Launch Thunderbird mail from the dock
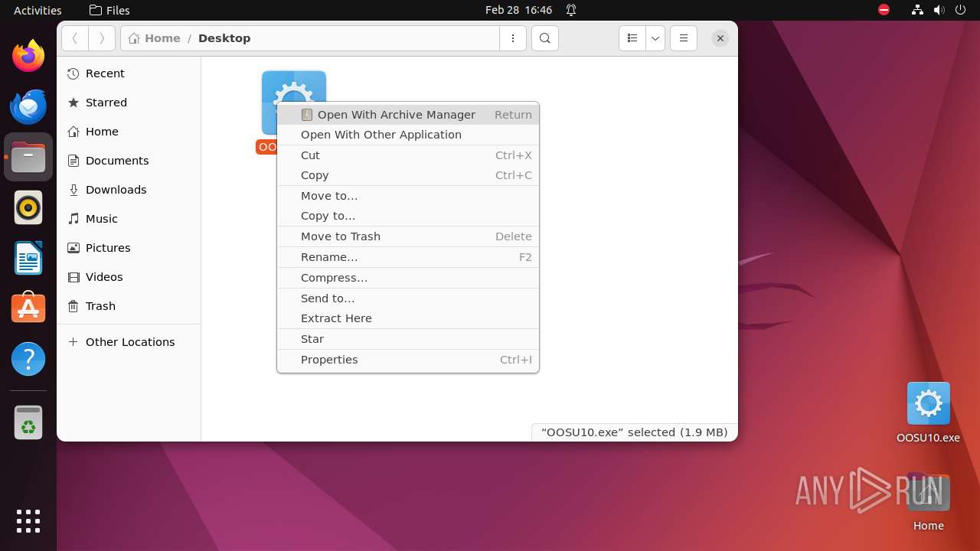This screenshot has width=980, height=551. coord(28,106)
